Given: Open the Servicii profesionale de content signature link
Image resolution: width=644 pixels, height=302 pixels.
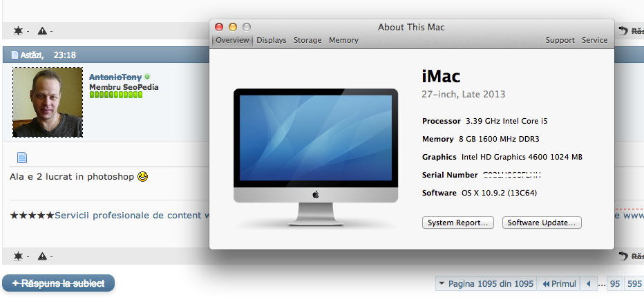Looking at the screenshot, I should [x=133, y=216].
